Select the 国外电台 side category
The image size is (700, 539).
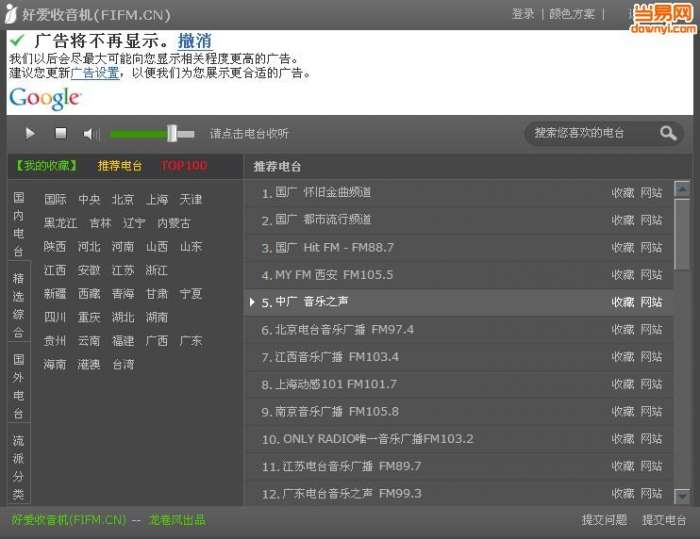coord(18,386)
